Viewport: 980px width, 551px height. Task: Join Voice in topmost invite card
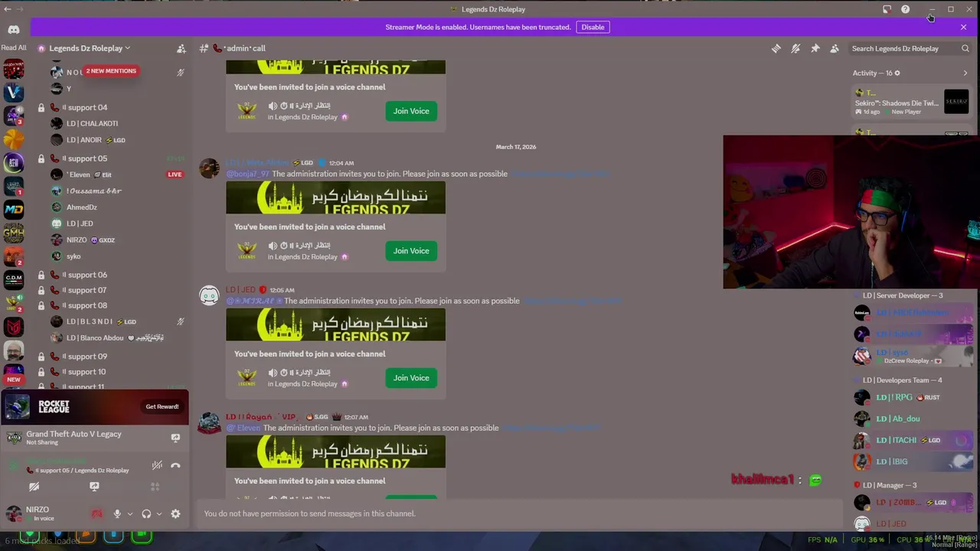[411, 111]
